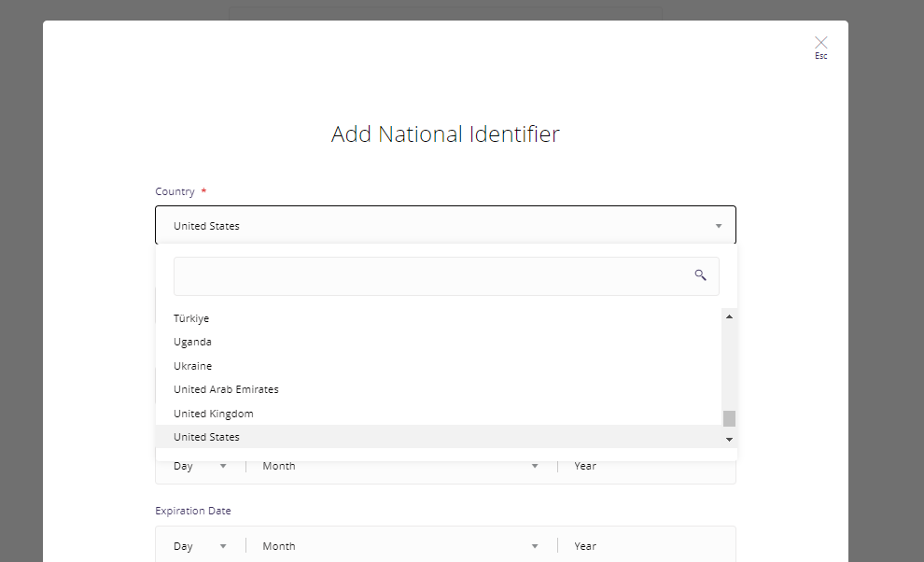Screen dimensions: 924x562
Task: Click the scrollbar up arrow
Action: [730, 316]
